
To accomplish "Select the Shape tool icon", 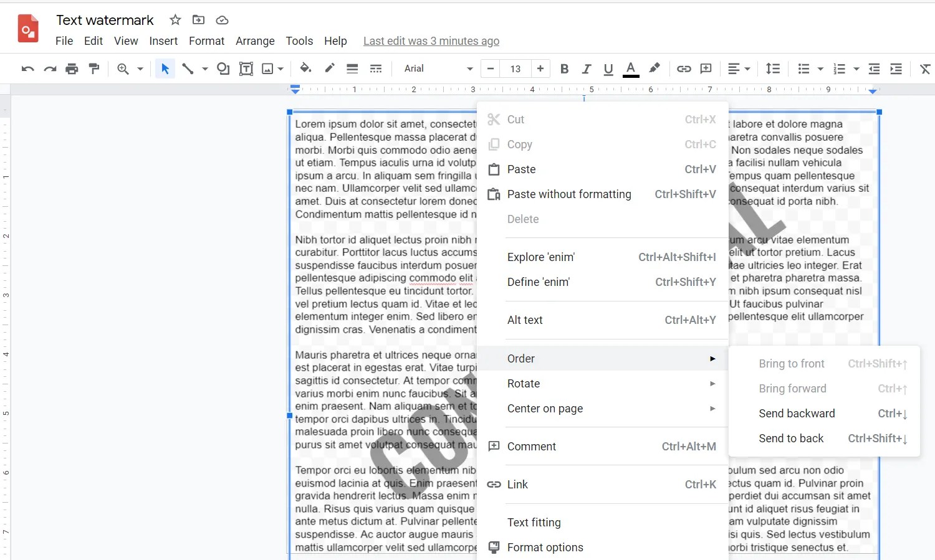I will [x=223, y=69].
